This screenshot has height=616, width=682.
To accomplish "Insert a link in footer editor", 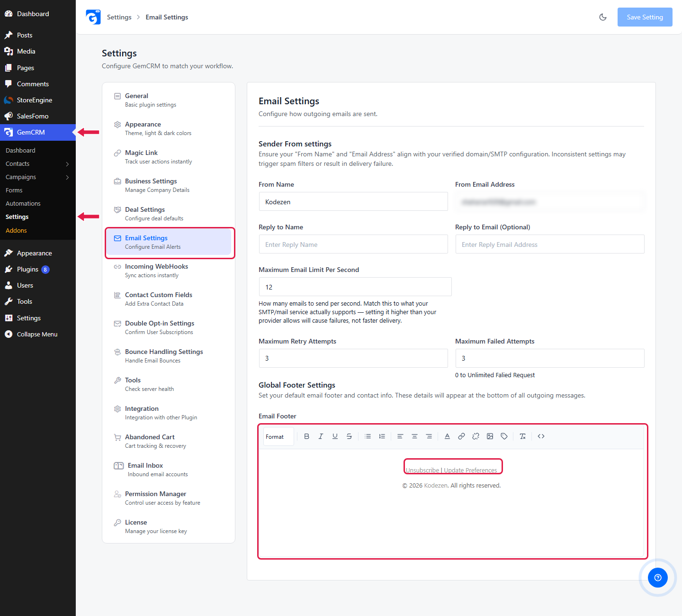I will (x=461, y=436).
